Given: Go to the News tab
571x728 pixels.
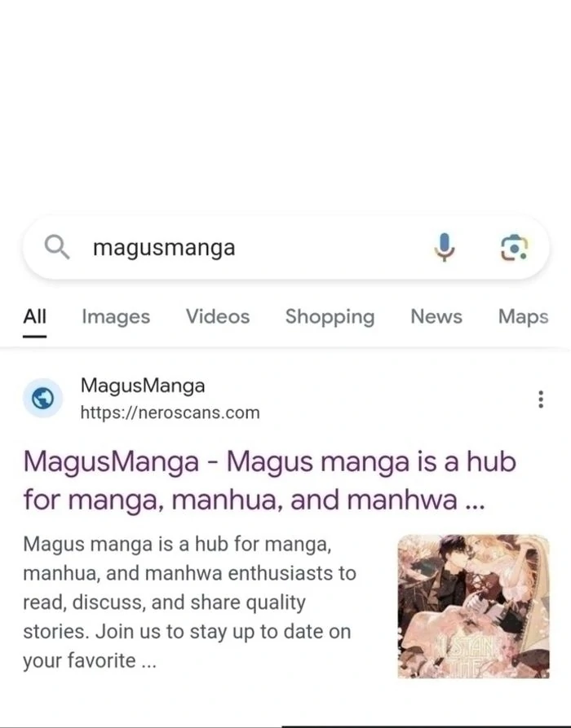Looking at the screenshot, I should coord(436,316).
